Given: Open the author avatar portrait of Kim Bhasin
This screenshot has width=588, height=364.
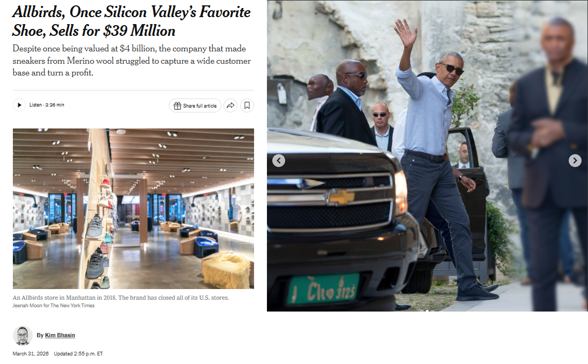Looking at the screenshot, I should 23,336.
